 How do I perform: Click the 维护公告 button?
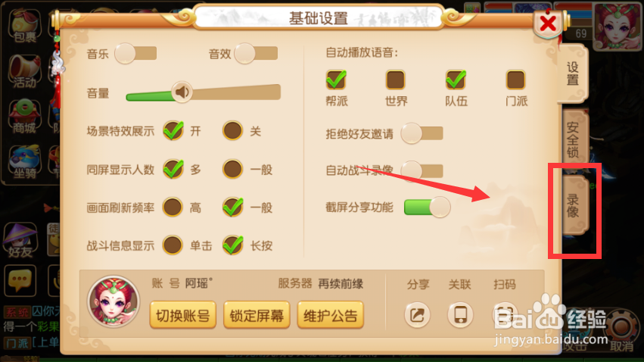coord(330,315)
